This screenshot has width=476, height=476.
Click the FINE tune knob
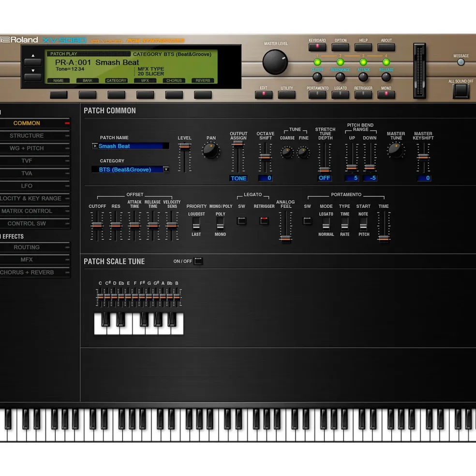[303, 152]
